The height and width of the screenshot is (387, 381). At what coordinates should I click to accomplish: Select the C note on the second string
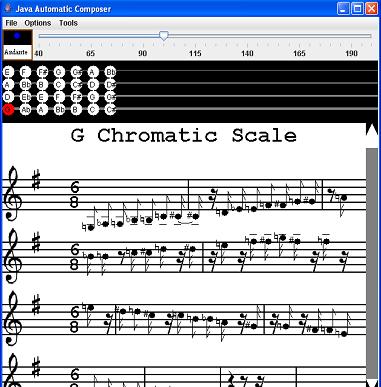coord(59,85)
